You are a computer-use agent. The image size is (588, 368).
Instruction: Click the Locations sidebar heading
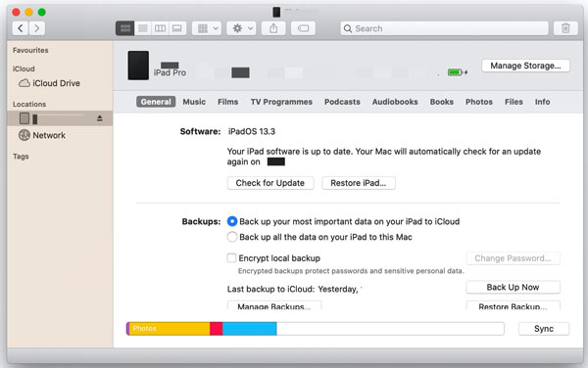pyautogui.click(x=29, y=104)
